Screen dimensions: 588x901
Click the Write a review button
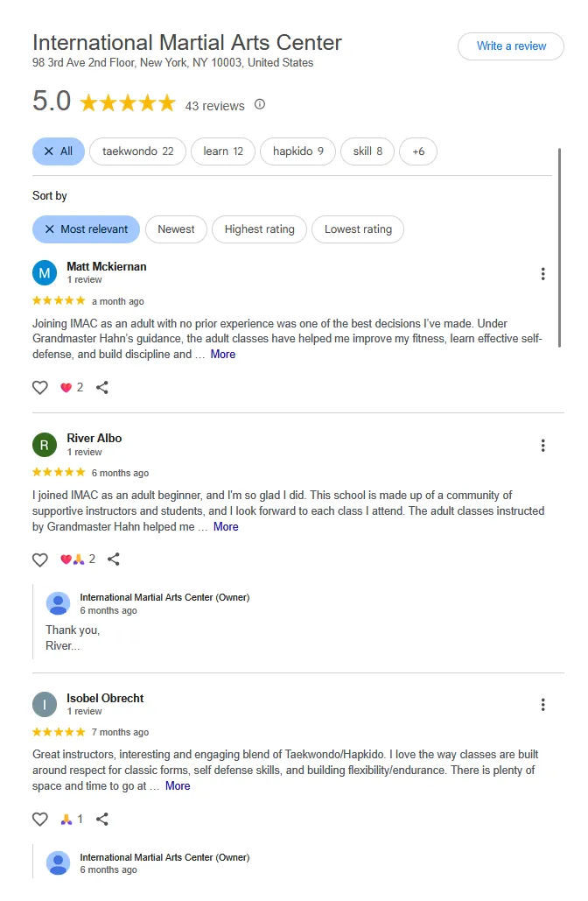coord(511,46)
